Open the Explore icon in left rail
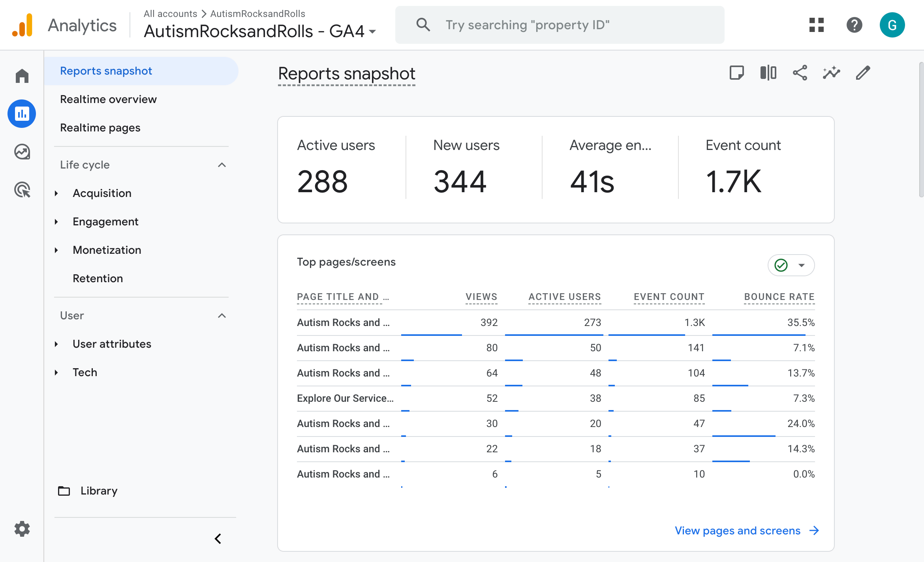This screenshot has width=924, height=562. 22,152
